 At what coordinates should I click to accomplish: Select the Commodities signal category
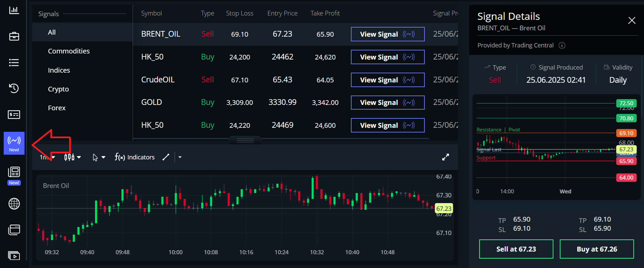69,51
